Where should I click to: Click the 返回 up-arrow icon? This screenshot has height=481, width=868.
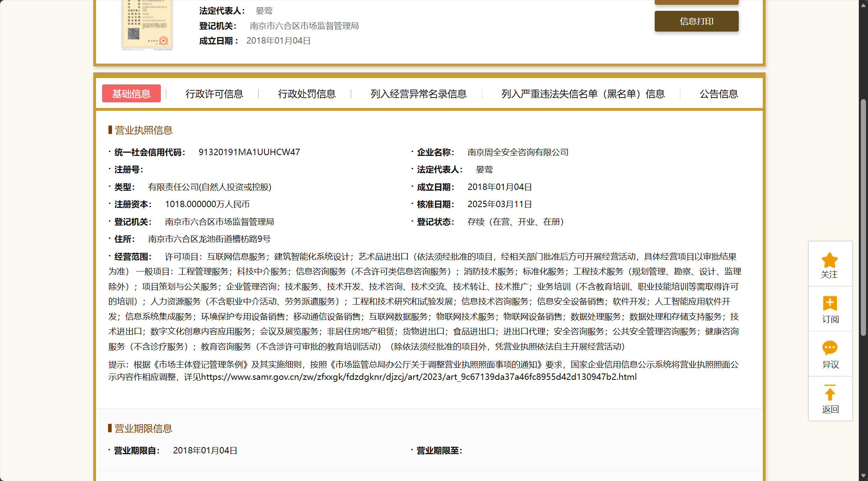[x=830, y=393]
